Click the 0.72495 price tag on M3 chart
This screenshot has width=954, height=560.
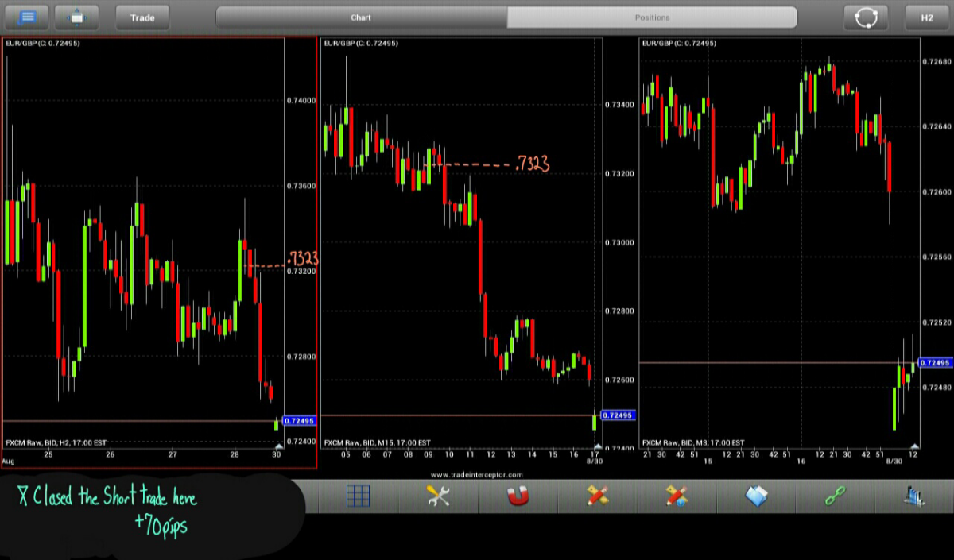[935, 363]
